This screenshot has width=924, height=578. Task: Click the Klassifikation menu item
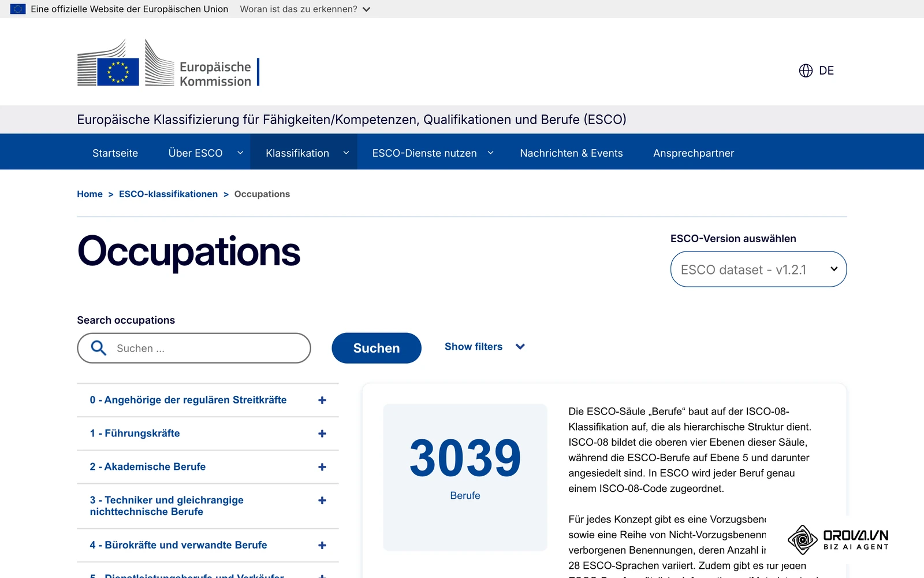297,153
